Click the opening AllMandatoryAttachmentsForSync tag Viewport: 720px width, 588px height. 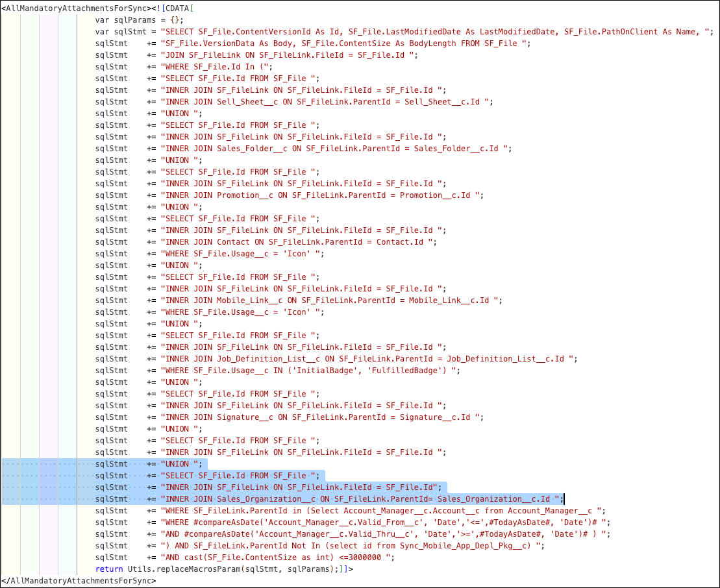point(77,8)
